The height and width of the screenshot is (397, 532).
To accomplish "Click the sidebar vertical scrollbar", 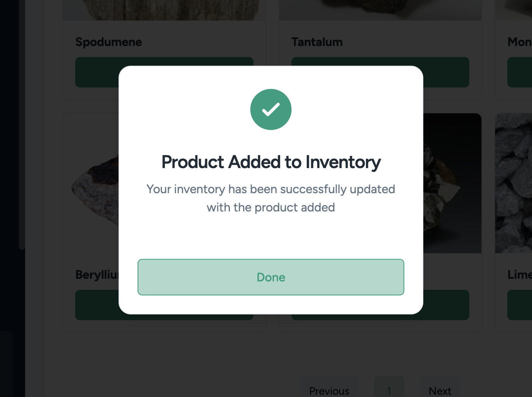I will click(x=22, y=125).
